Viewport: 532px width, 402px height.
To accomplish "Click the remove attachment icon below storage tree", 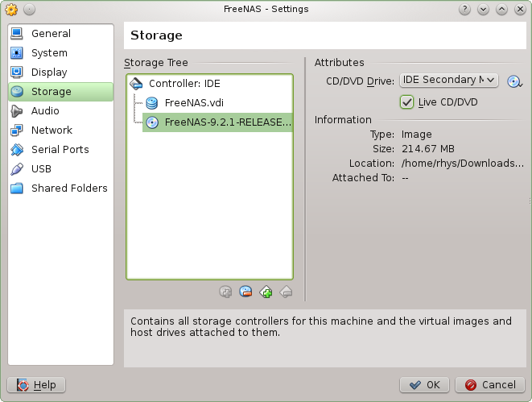I will [245, 292].
